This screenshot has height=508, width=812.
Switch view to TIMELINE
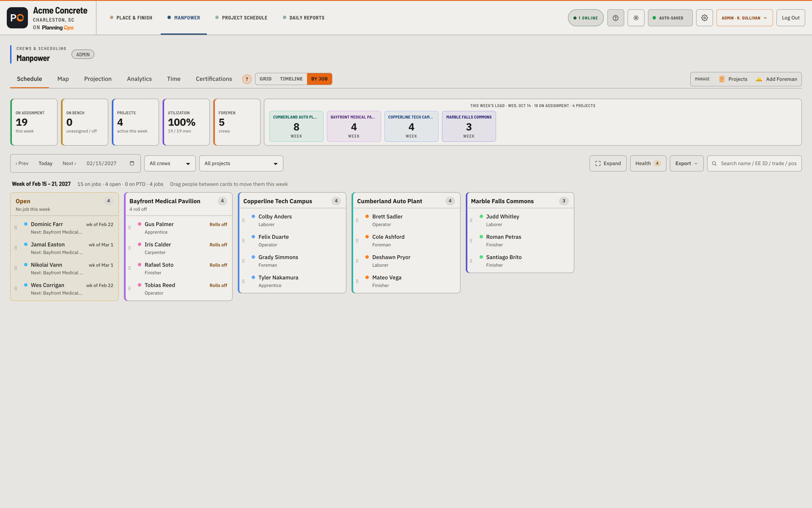[291, 79]
